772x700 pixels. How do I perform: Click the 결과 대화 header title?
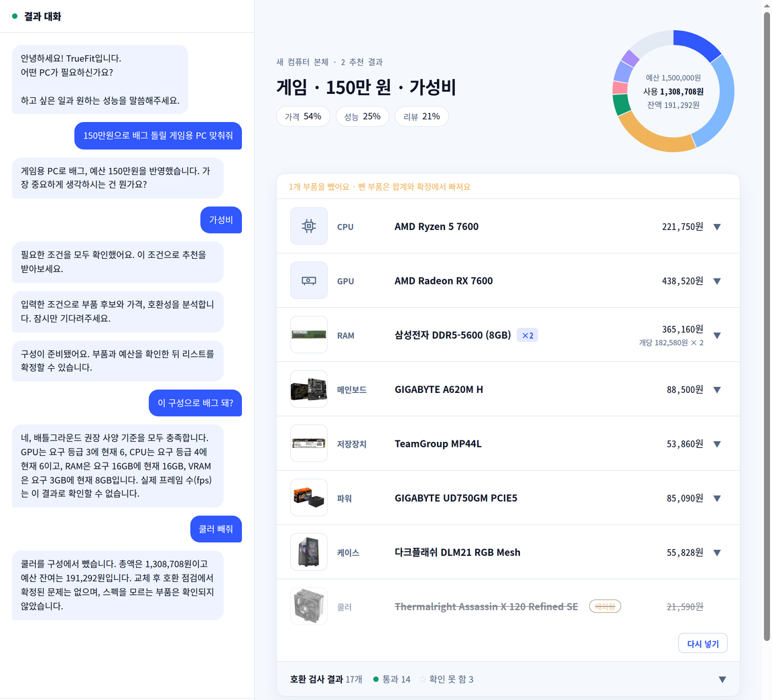pyautogui.click(x=42, y=17)
